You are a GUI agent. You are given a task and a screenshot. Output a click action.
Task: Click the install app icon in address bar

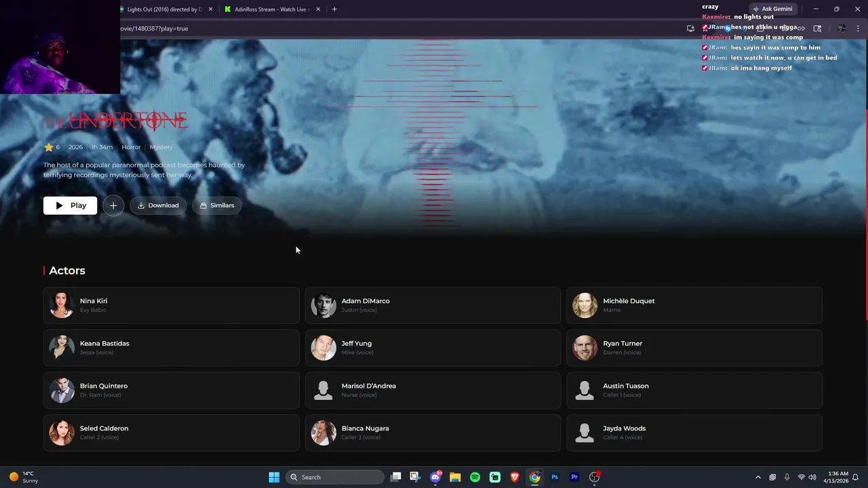coord(690,28)
